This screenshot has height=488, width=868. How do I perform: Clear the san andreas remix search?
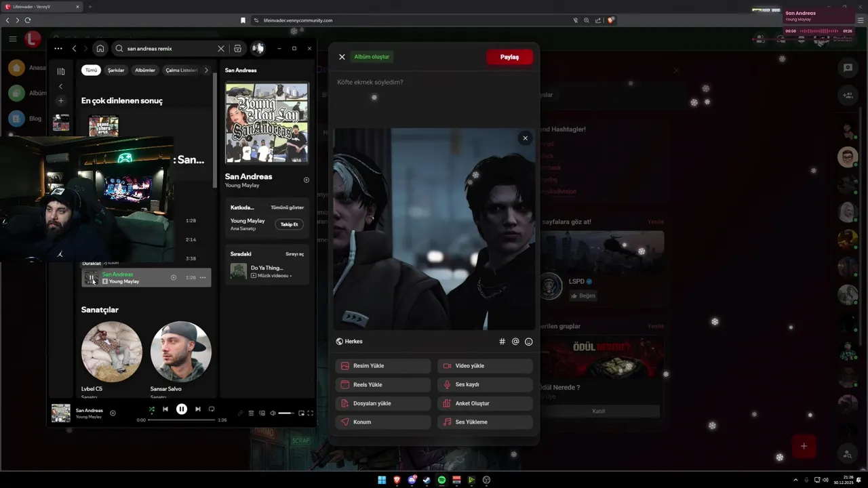point(221,49)
